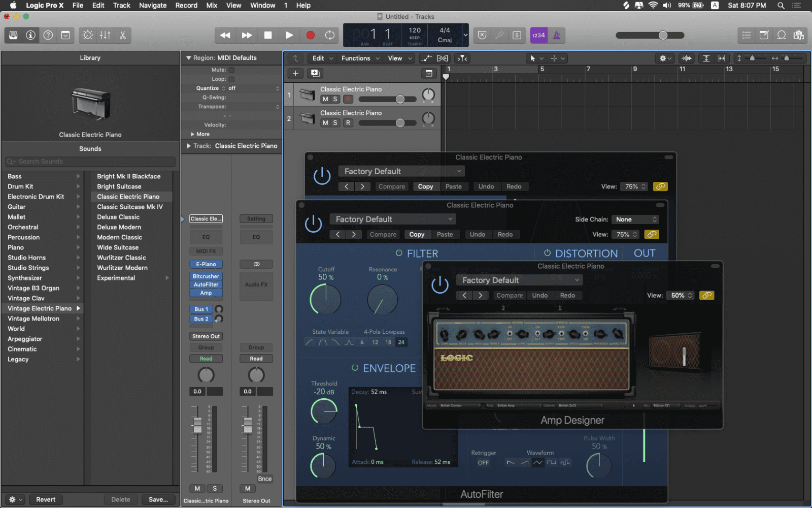
Task: Change AutoFilter View 75% size dropdown
Action: [x=626, y=234]
